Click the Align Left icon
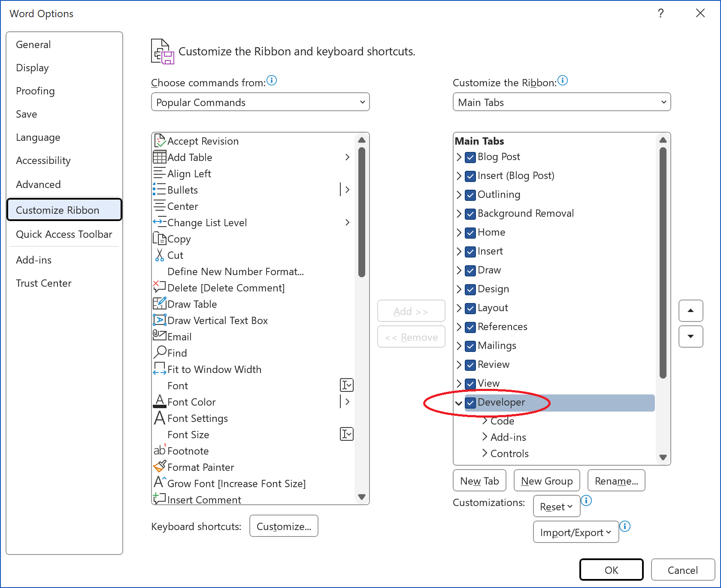This screenshot has height=588, width=721. (160, 173)
